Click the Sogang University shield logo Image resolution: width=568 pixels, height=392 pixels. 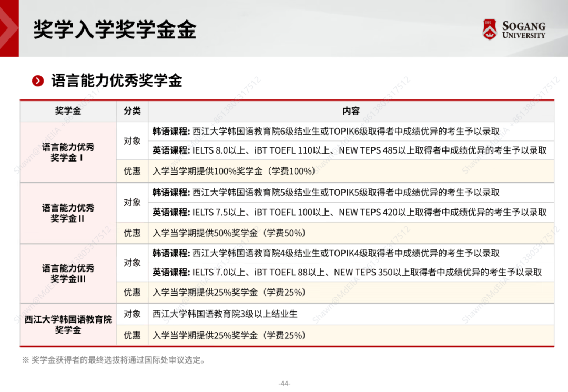490,29
